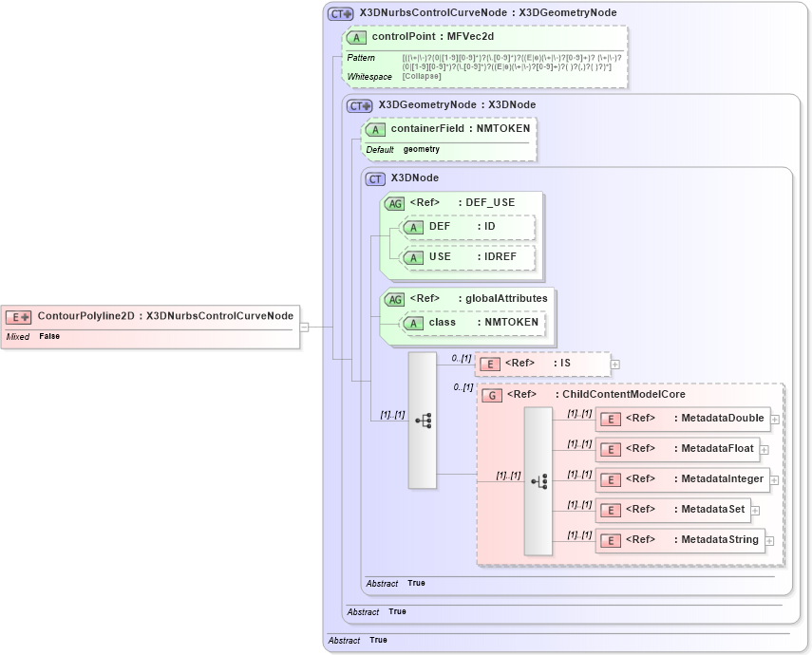Screen dimensions: 812x655
Task: Click the A icon beside controlPoint
Action: coord(356,37)
